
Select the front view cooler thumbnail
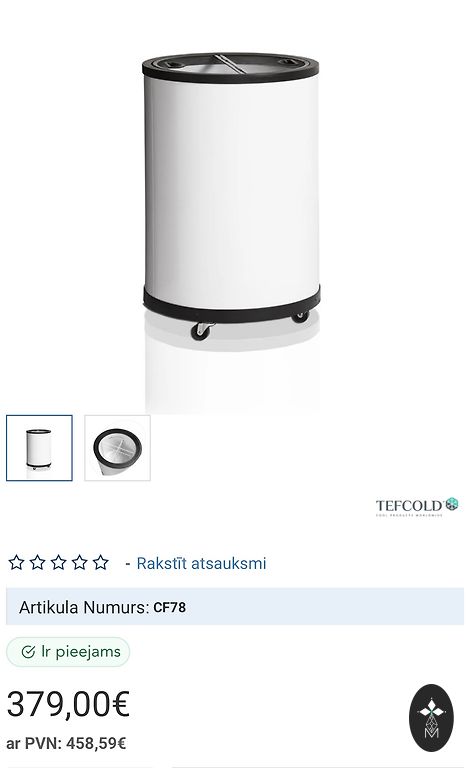(39, 448)
